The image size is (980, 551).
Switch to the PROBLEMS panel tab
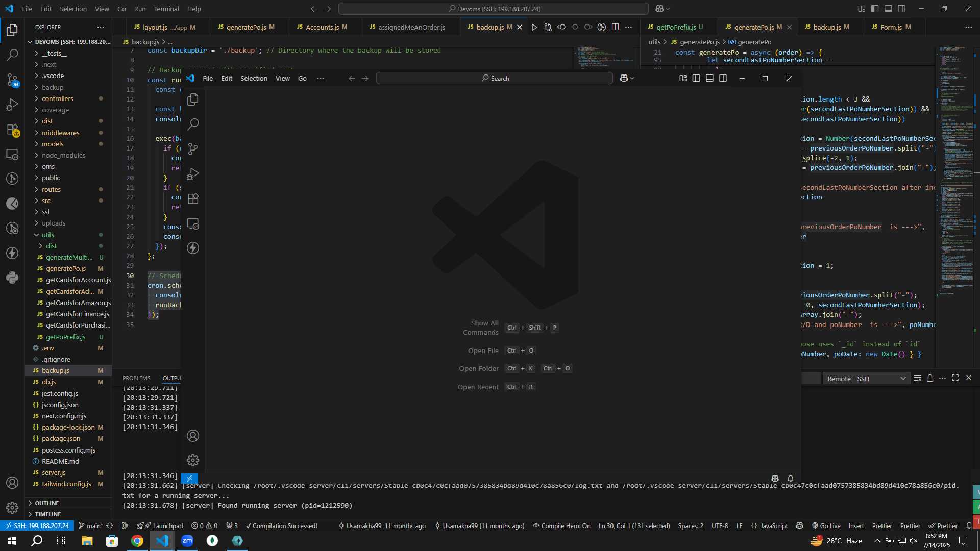click(136, 378)
